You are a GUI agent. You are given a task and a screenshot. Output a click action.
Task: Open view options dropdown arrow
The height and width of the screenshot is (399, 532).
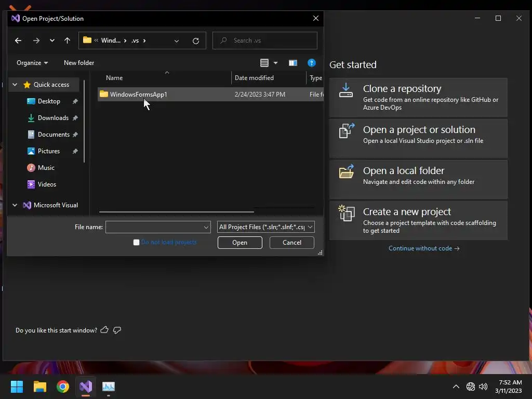275,63
